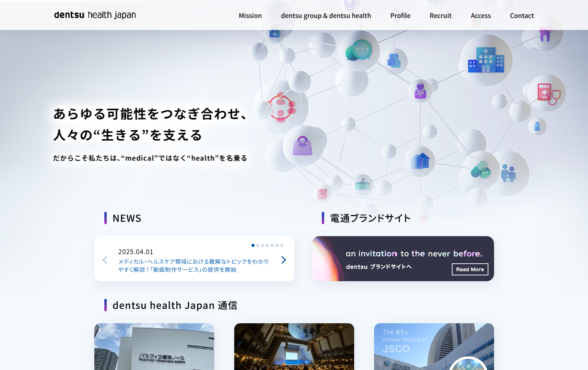The width and height of the screenshot is (588, 370).
Task: Click the blue house icon
Action: click(x=421, y=161)
